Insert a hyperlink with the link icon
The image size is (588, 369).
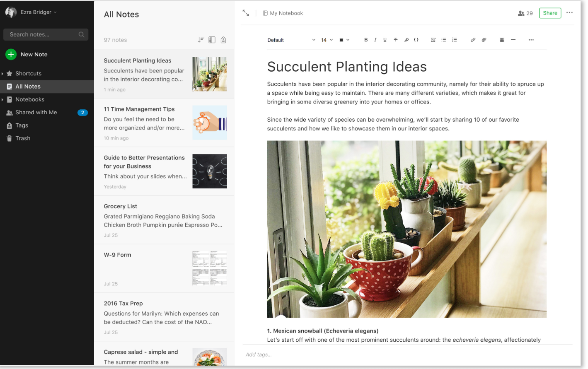tap(473, 40)
